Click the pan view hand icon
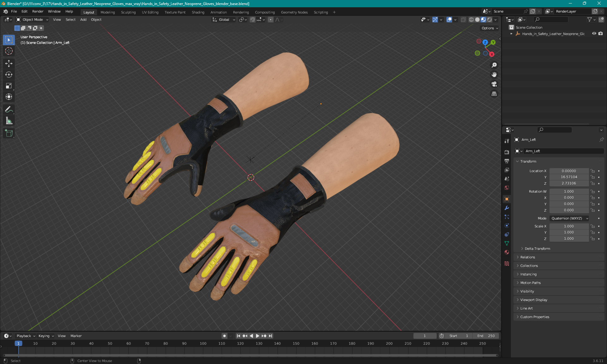 [x=494, y=75]
